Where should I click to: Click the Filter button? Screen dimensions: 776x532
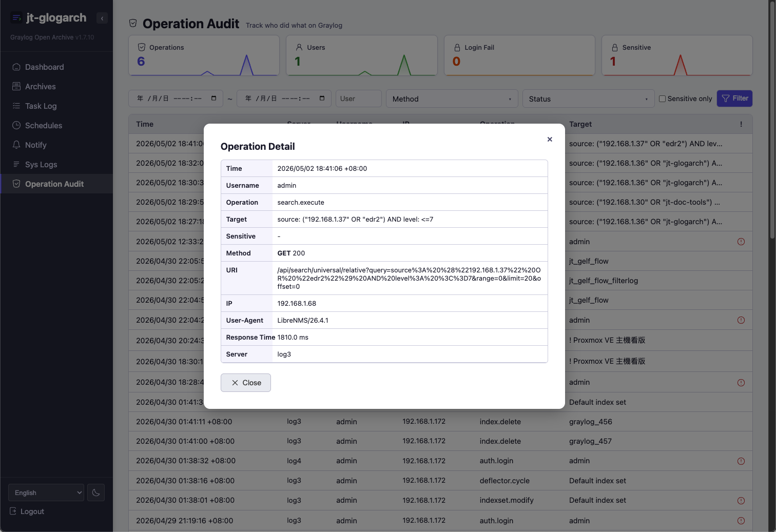(x=734, y=98)
